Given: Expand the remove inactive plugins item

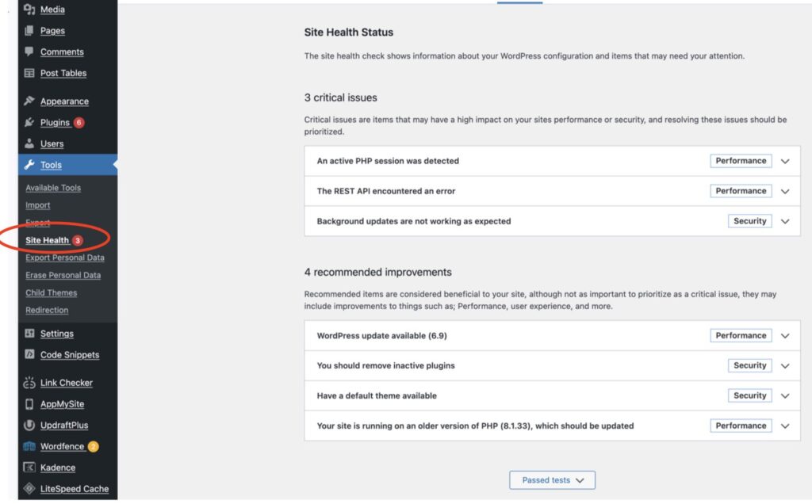Looking at the screenshot, I should tap(785, 365).
